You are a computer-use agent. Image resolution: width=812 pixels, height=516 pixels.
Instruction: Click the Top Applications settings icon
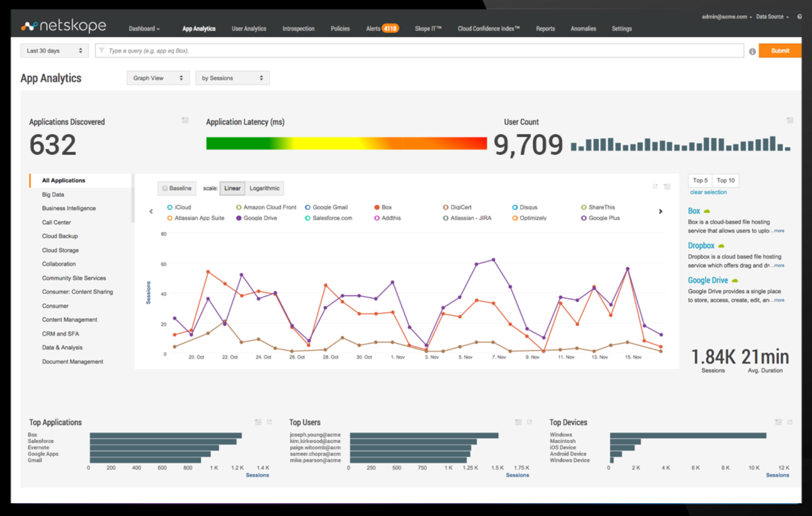click(258, 422)
